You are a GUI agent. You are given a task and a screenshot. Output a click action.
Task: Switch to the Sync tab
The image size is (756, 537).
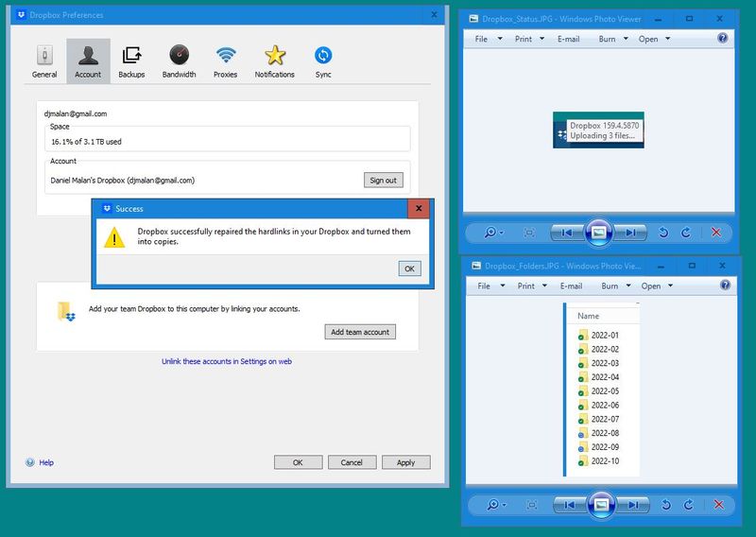[323, 61]
